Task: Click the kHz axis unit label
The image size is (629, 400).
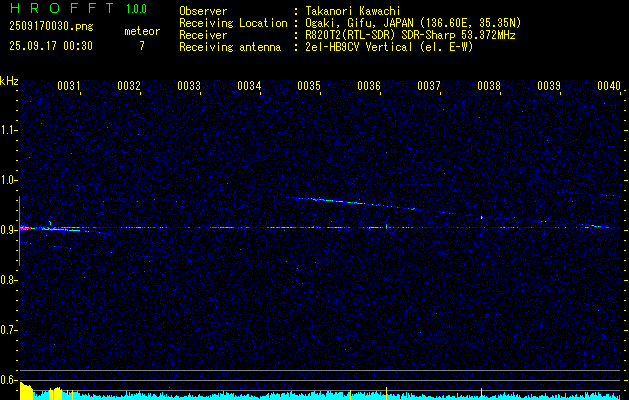Action: coord(9,81)
